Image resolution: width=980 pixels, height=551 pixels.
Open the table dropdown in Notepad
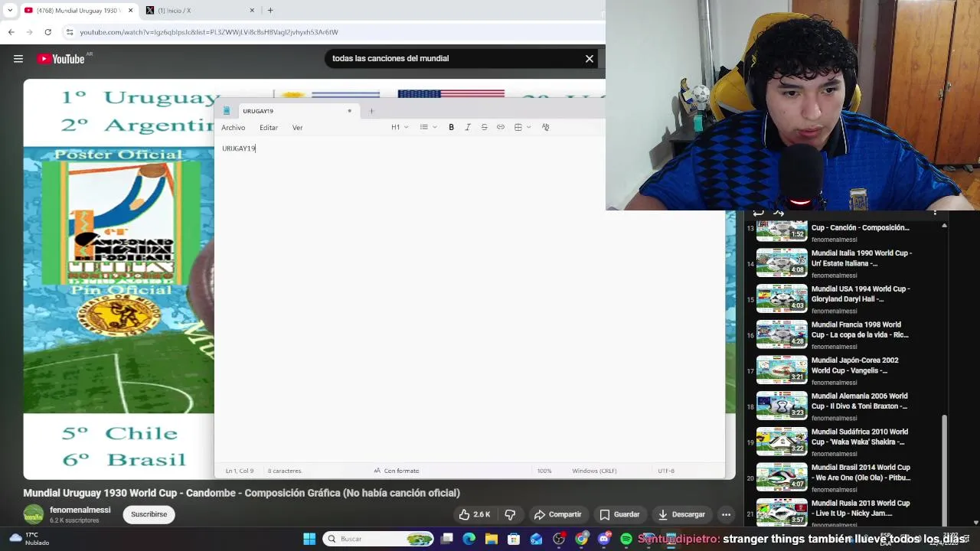pos(522,127)
